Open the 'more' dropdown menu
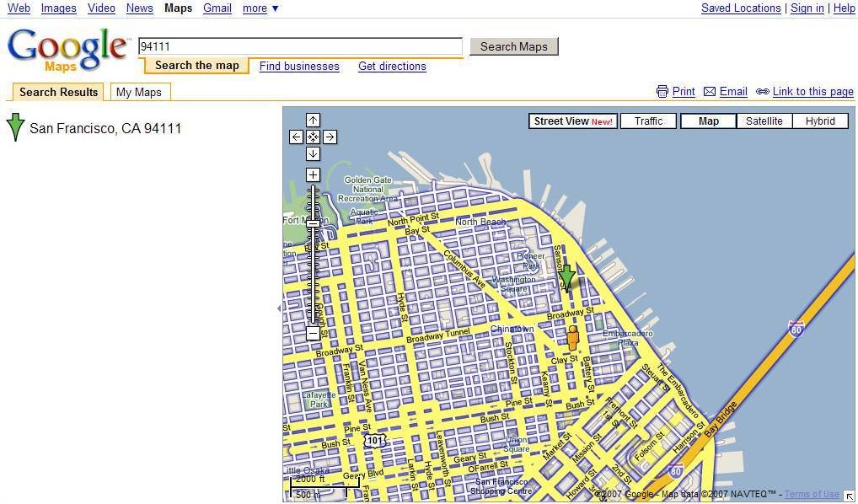 click(260, 8)
